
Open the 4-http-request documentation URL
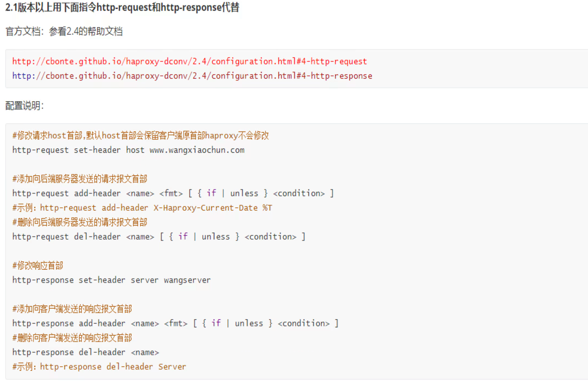[x=189, y=61]
